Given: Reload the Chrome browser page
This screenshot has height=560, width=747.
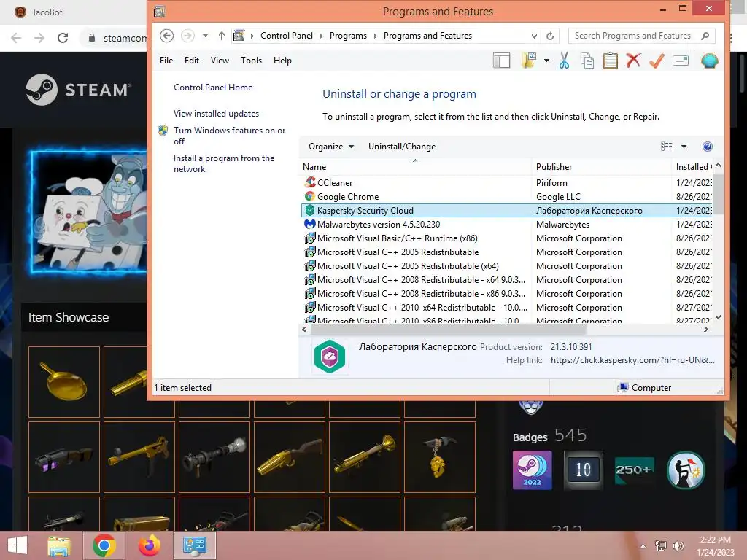Looking at the screenshot, I should click(63, 38).
